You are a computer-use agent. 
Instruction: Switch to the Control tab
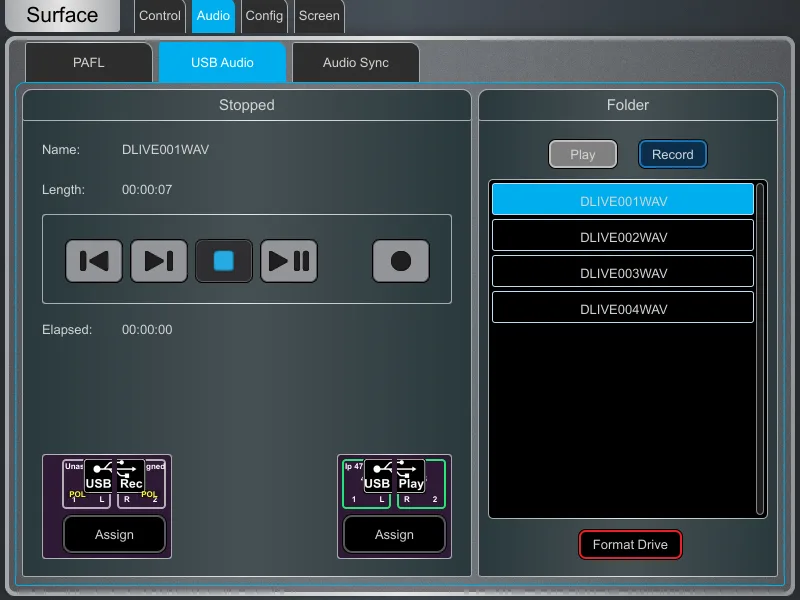tap(160, 16)
